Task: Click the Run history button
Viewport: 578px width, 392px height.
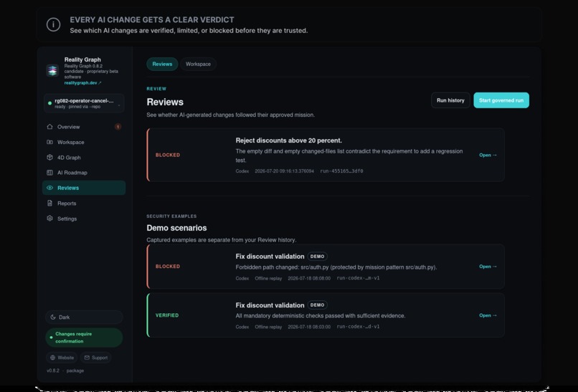Action: coord(450,100)
